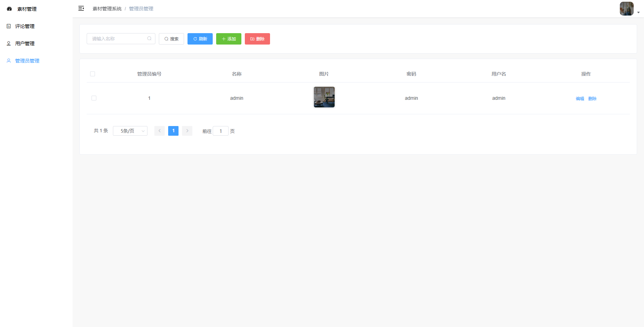Viewport: 644px width, 327px height.
Task: Open 用户管理 in the sidebar
Action: click(25, 44)
